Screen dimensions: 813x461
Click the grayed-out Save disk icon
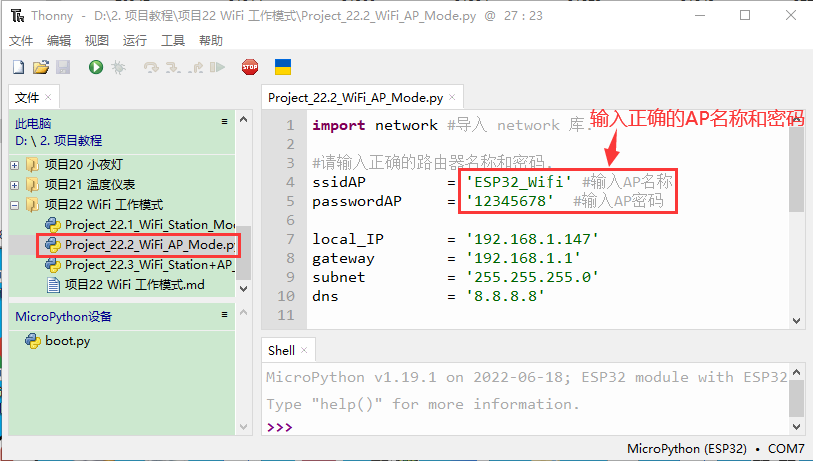[x=63, y=67]
